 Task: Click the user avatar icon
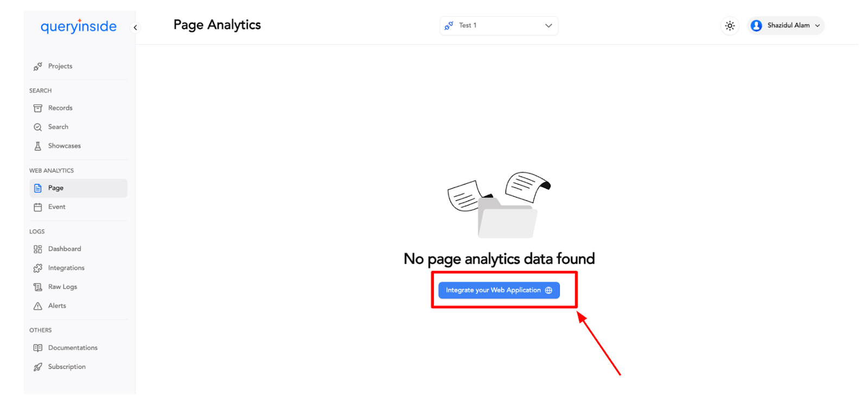[756, 26]
